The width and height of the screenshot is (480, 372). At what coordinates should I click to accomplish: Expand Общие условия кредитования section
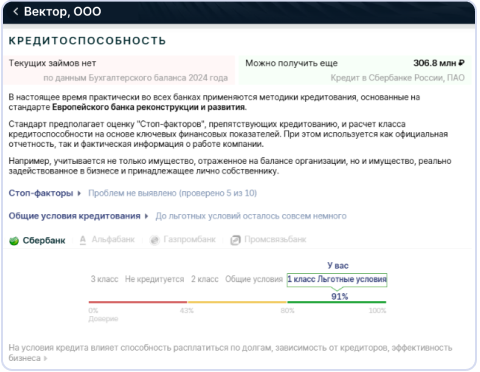[x=74, y=216]
